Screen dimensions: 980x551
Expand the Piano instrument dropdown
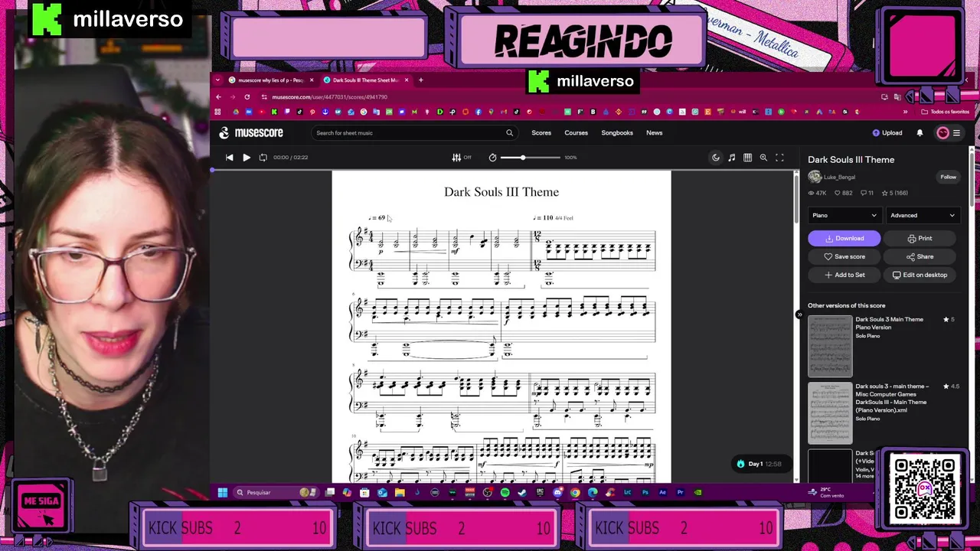(x=844, y=215)
